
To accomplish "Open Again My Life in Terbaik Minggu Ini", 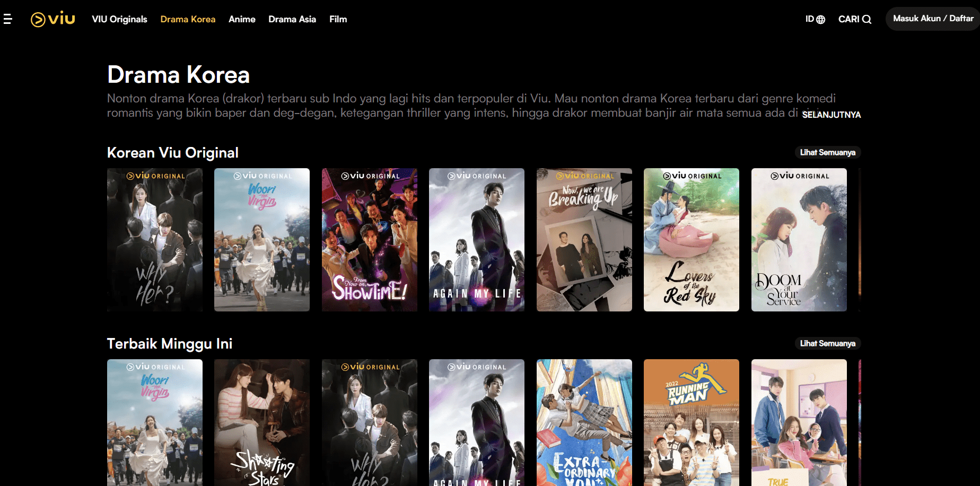I will 477,422.
